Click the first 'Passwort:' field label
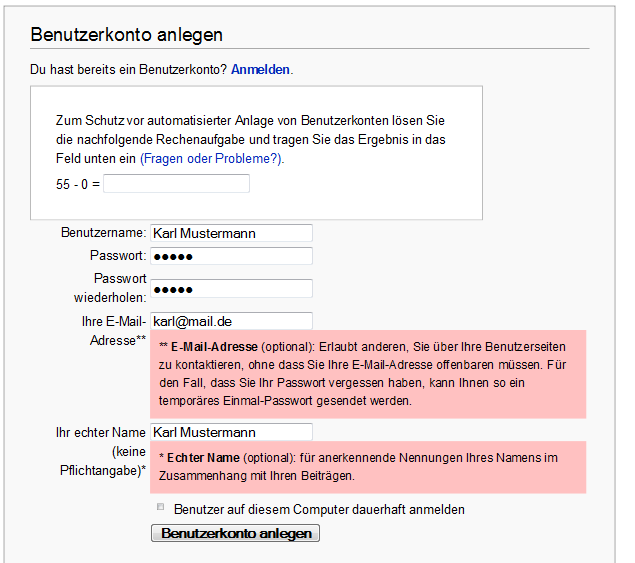Image resolution: width=635 pixels, height=563 pixels. click(118, 256)
